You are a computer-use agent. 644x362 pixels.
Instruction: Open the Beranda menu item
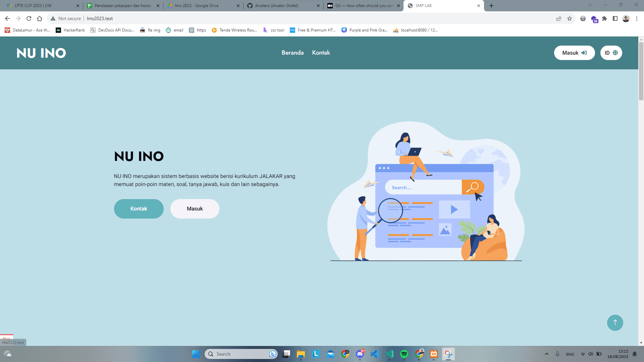292,53
